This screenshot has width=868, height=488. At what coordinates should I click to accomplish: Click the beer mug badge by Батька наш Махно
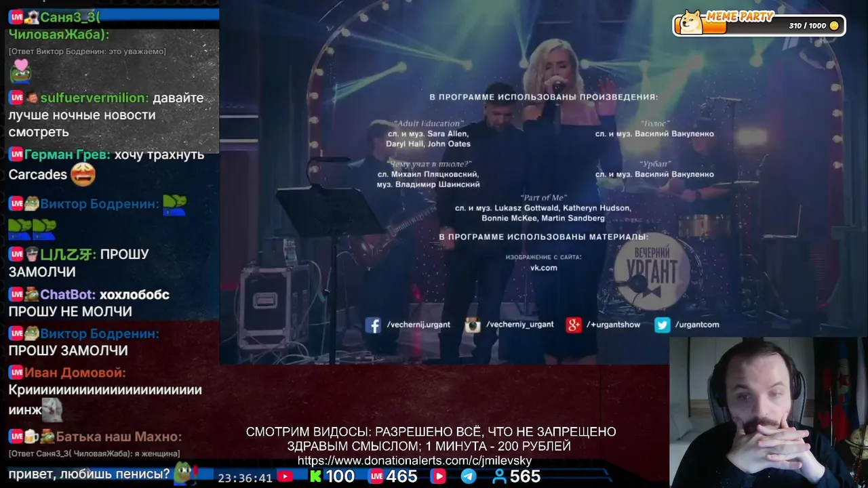click(33, 436)
